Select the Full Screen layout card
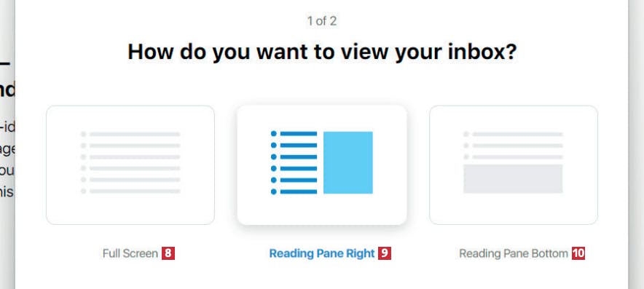Image resolution: width=644 pixels, height=289 pixels. coord(130,165)
